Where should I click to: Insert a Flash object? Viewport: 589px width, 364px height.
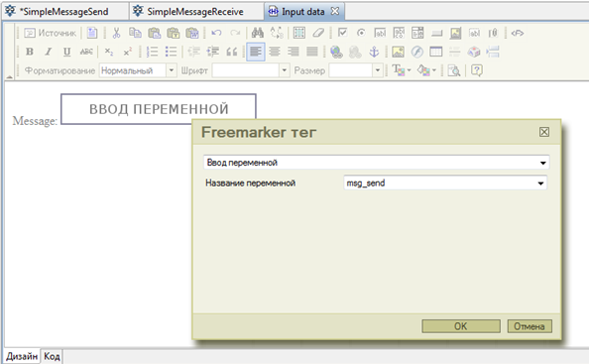416,52
